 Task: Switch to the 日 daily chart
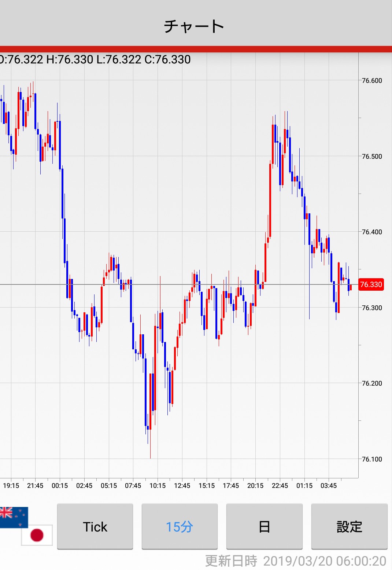[x=264, y=526]
